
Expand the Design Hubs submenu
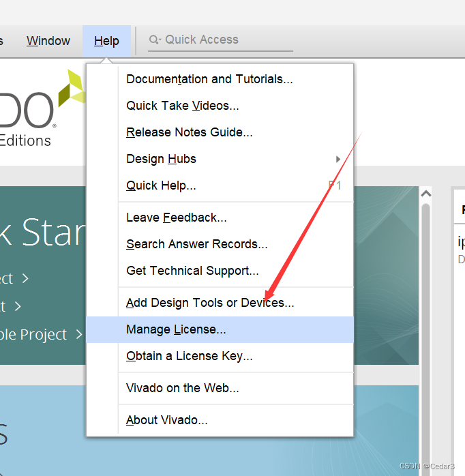[220, 159]
